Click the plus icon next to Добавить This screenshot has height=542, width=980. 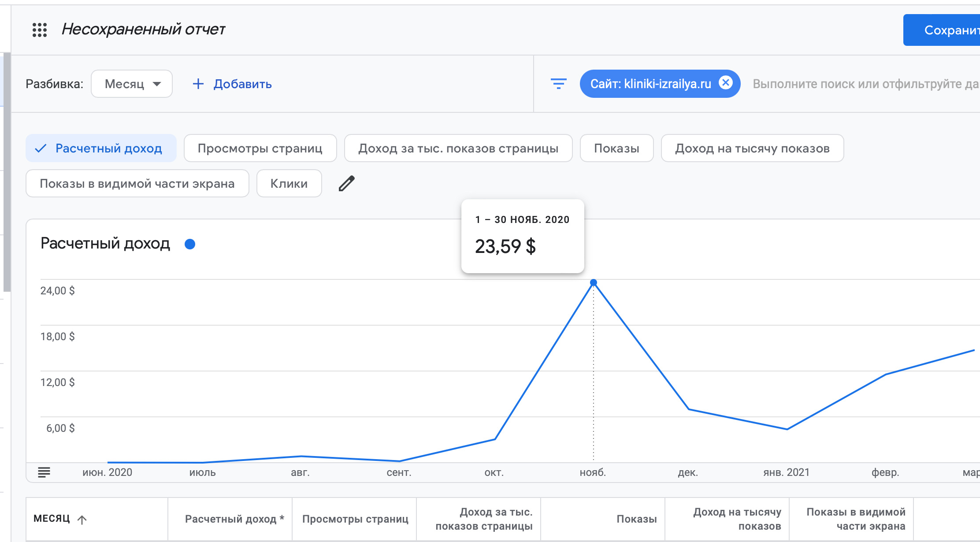tap(198, 84)
